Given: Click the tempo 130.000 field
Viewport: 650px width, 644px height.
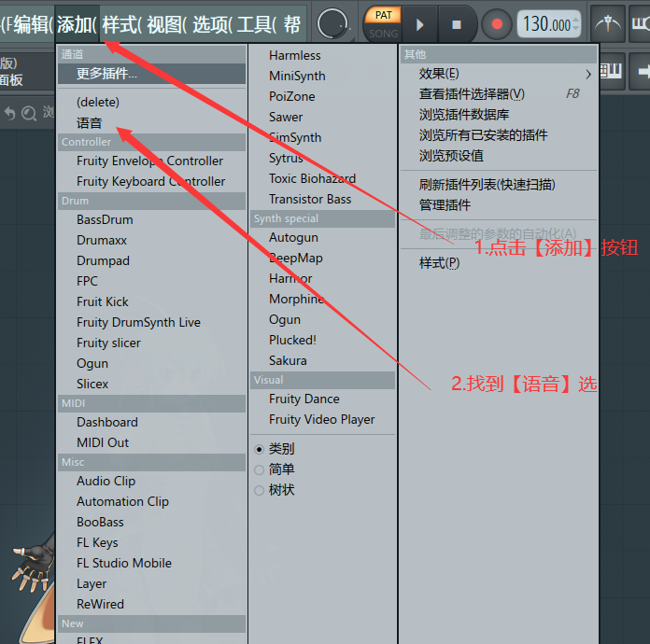Looking at the screenshot, I should (x=546, y=24).
